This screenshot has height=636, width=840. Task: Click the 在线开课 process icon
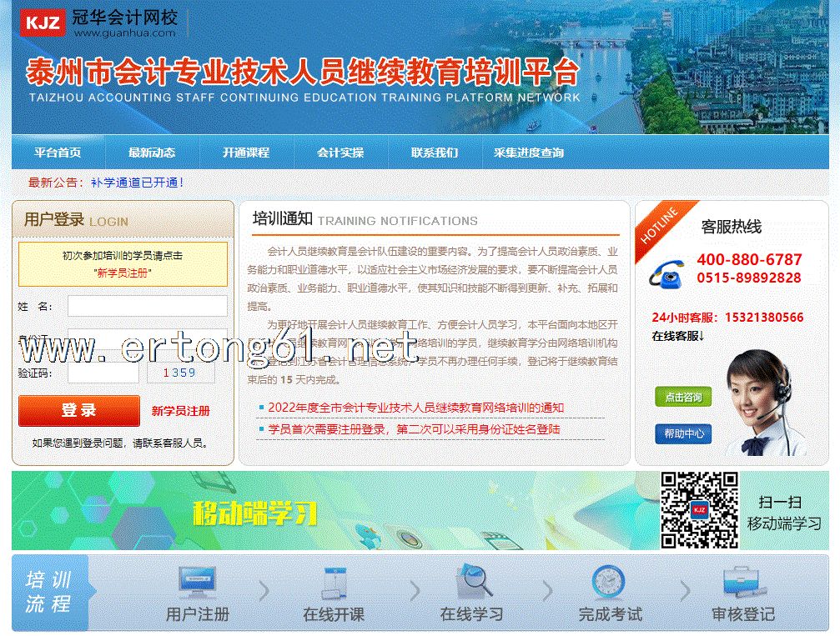[x=334, y=583]
